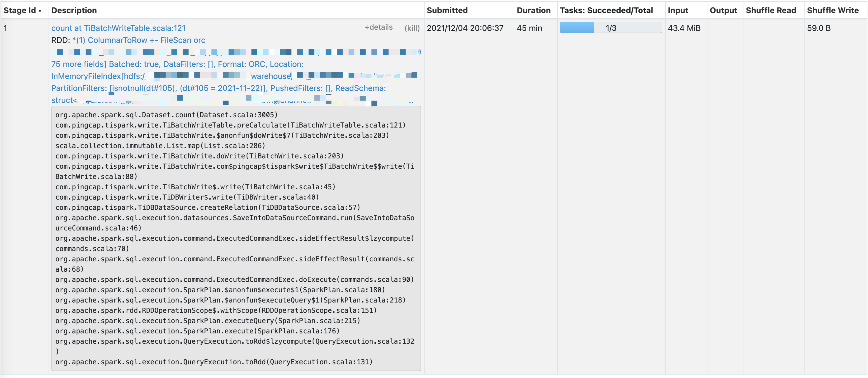868x378 pixels.
Task: Collapse the +details stack trace toggle
Action: (378, 27)
